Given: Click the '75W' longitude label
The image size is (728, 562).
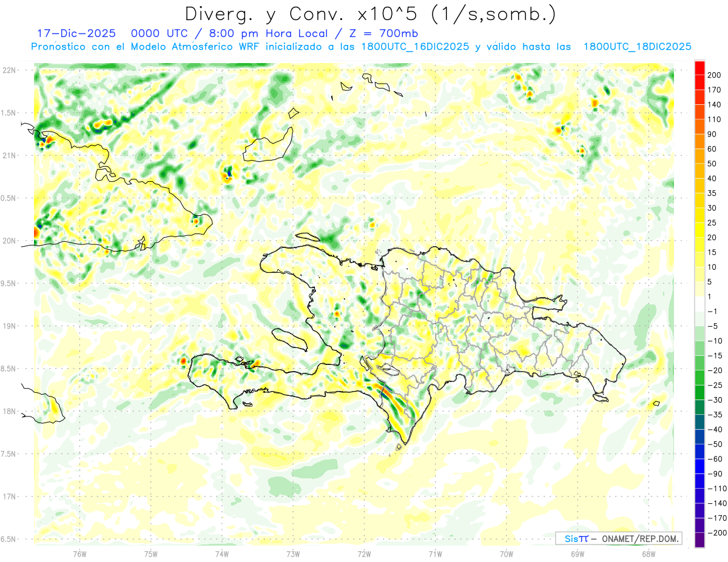Looking at the screenshot, I should click(x=151, y=554).
